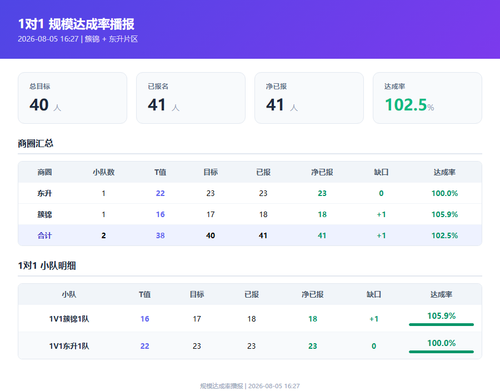Click the 净已报 header in 小队明细 table

coord(312,294)
